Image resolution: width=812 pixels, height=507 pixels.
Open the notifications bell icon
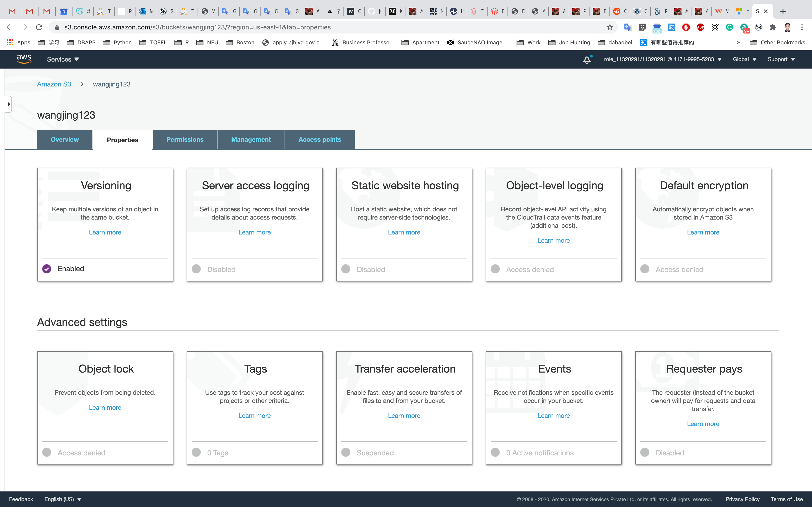[x=587, y=60]
